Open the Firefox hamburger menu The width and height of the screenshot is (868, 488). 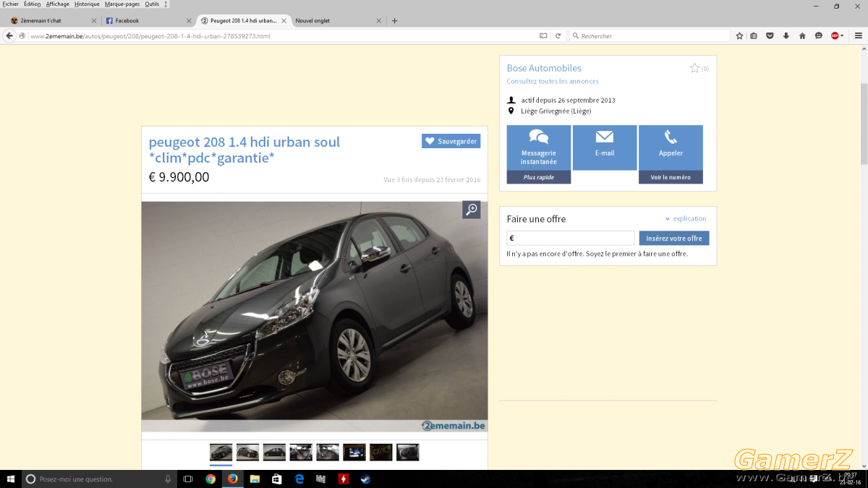[857, 35]
